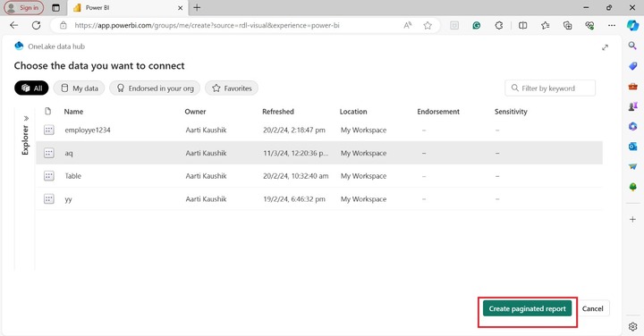Click the dataset icon beside Table
Image resolution: width=644 pixels, height=336 pixels.
(x=49, y=176)
